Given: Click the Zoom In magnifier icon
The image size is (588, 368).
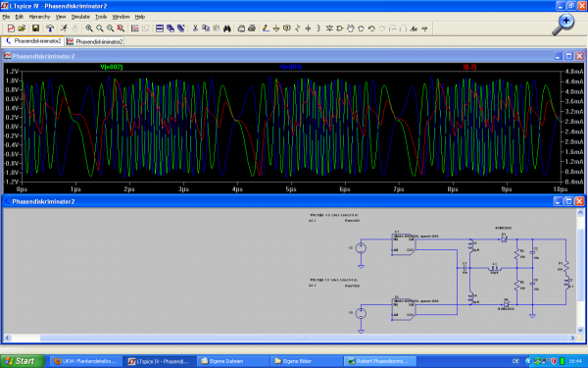Looking at the screenshot, I should click(x=89, y=28).
